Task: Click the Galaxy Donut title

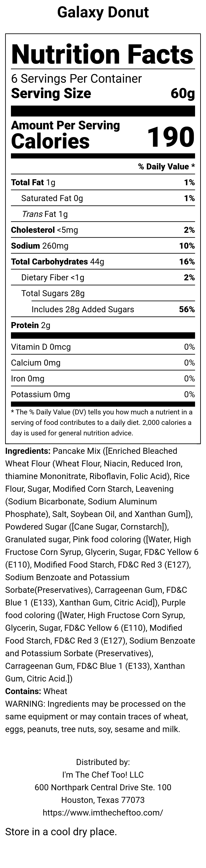Action: click(103, 12)
